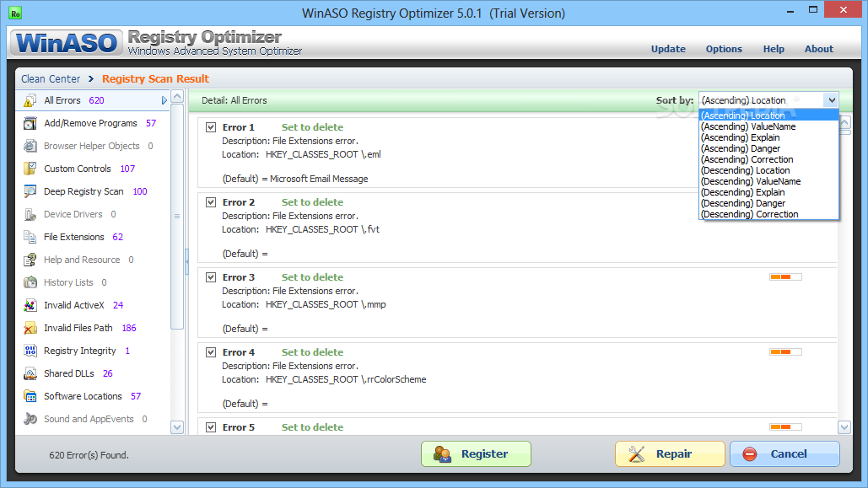Click the Add/Remove Programs icon
The image size is (868, 488).
(30, 123)
